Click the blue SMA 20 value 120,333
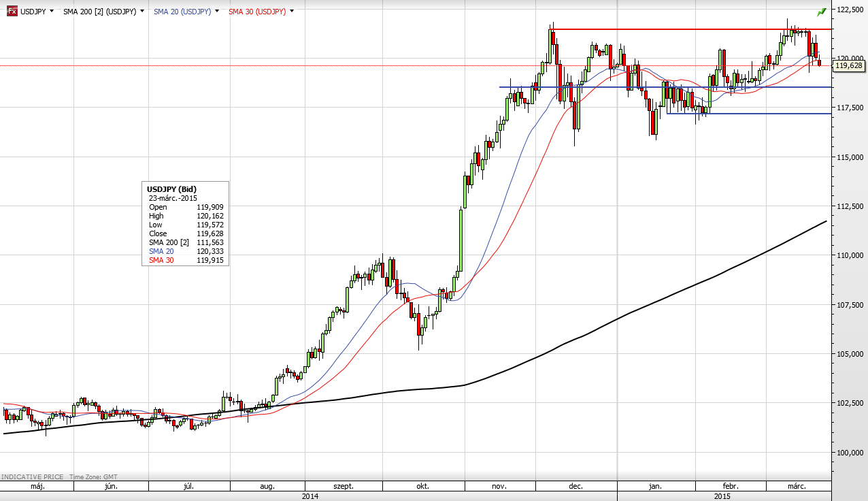 point(212,251)
